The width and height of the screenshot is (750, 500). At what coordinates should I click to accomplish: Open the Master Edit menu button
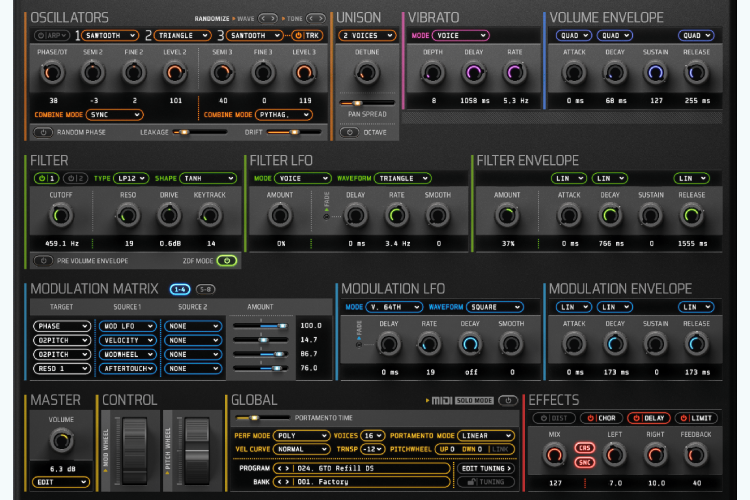click(61, 482)
